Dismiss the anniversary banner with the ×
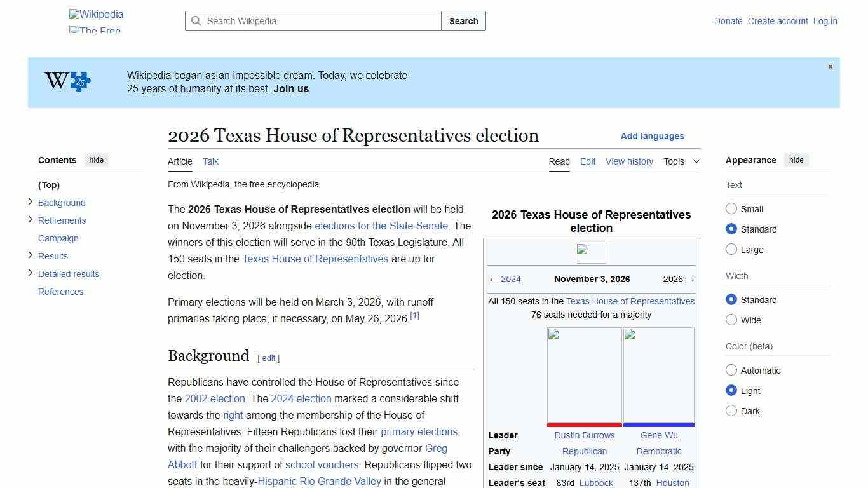This screenshot has height=488, width=868. pyautogui.click(x=830, y=66)
